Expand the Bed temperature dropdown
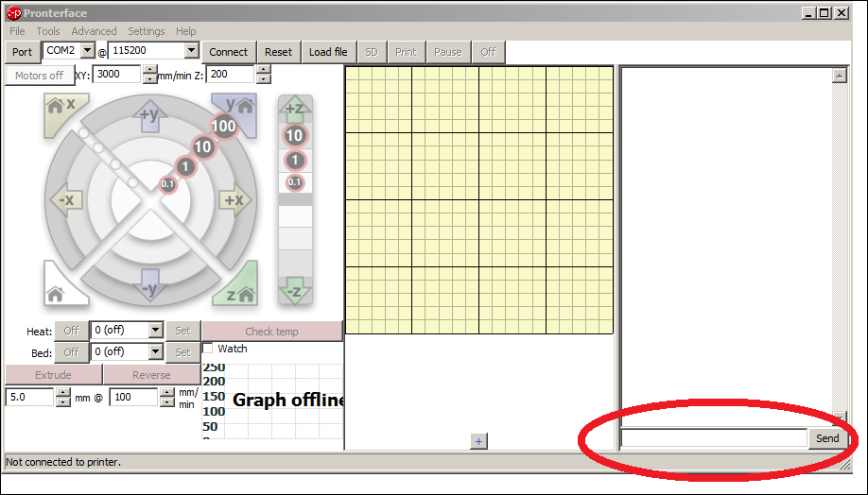Image resolution: width=868 pixels, height=495 pixels. pyautogui.click(x=156, y=351)
